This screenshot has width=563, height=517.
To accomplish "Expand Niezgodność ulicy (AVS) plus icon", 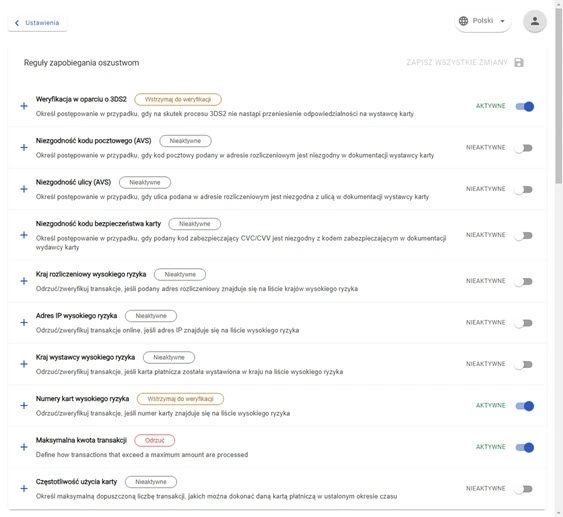I will tap(24, 189).
